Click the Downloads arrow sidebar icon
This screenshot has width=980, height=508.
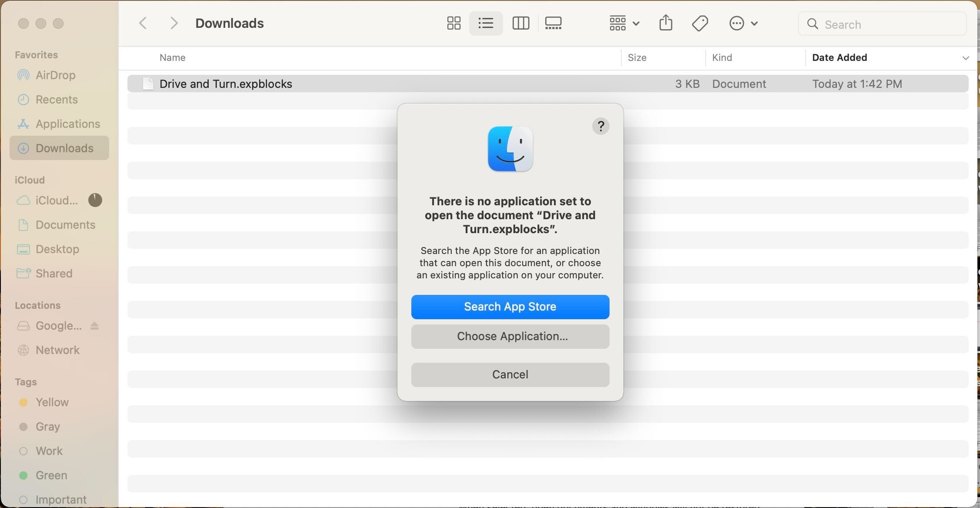tap(23, 148)
